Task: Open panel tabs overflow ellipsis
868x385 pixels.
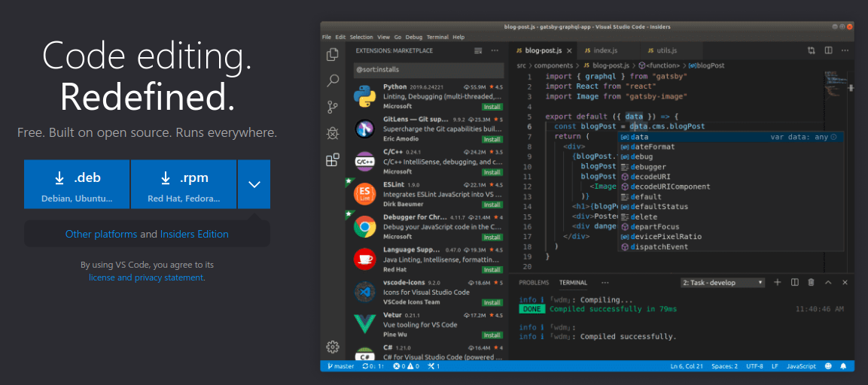Action: click(605, 282)
